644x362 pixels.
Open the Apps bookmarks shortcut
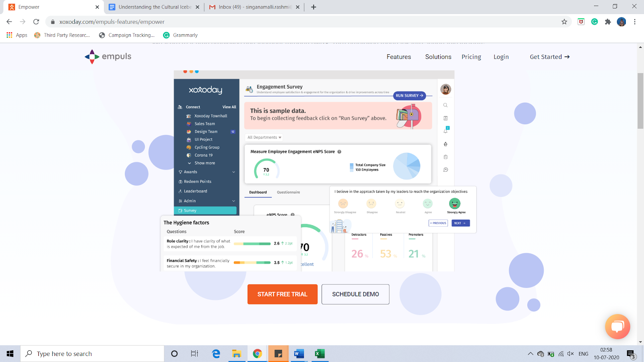(17, 35)
